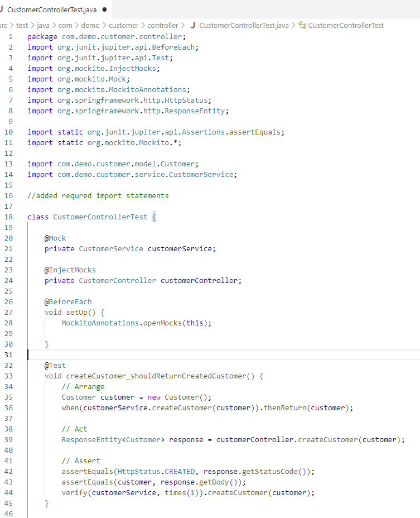Click 'createCustomer_shouldReturnCreatedCustomer' method name
This screenshot has height=518, width=420.
pyautogui.click(x=156, y=376)
